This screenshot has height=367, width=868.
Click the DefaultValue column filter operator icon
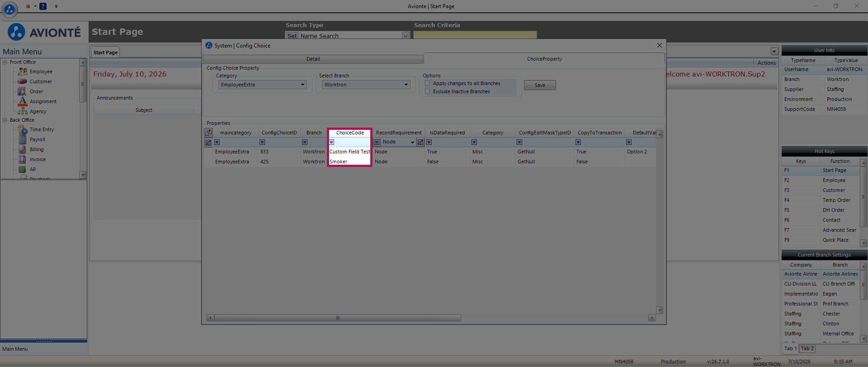[x=629, y=142]
